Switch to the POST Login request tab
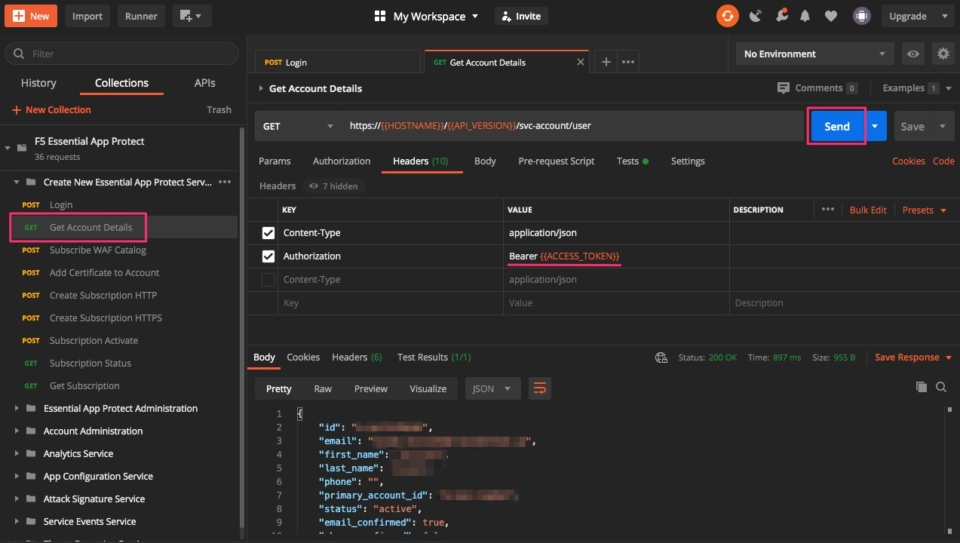Screen dimensions: 960x543 coord(338,62)
